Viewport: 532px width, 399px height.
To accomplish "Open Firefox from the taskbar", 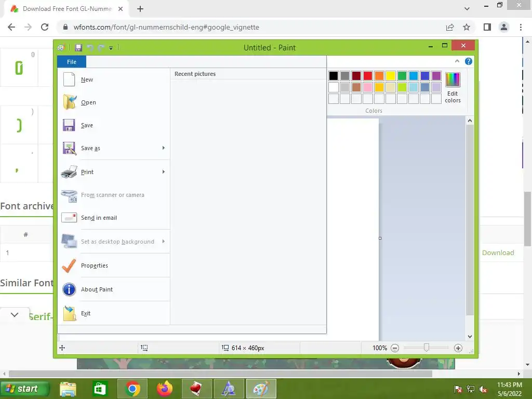I will pyautogui.click(x=165, y=389).
